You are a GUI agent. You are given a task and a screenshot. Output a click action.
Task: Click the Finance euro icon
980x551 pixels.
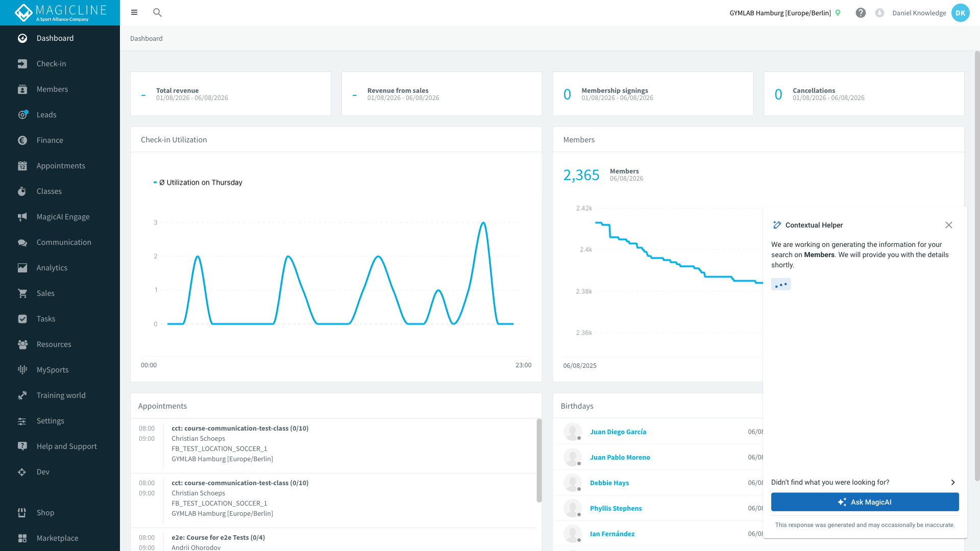(22, 140)
